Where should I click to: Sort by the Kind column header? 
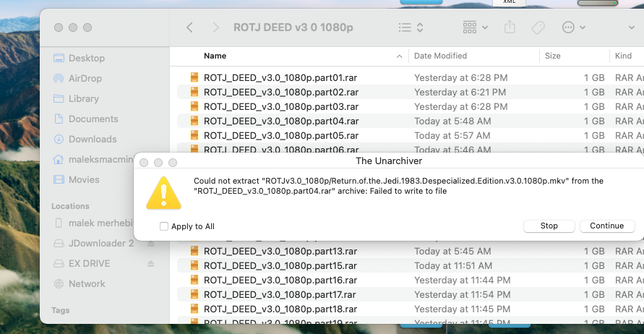tap(623, 56)
